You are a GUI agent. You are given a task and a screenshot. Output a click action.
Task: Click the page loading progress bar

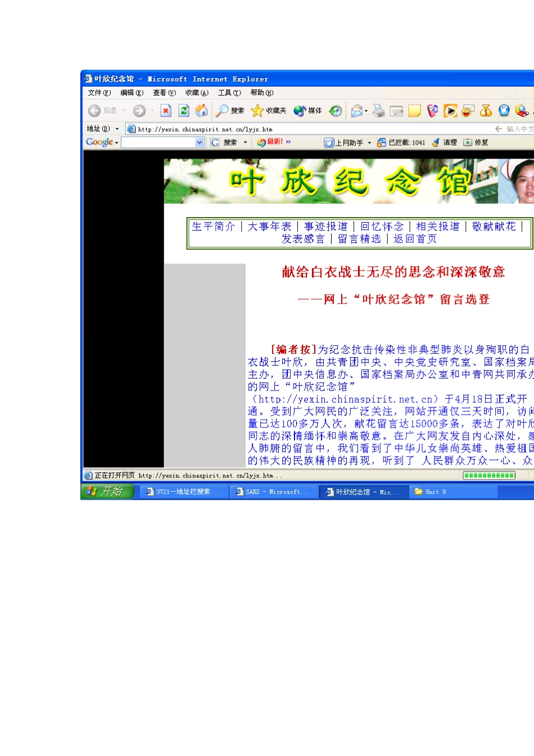488,475
